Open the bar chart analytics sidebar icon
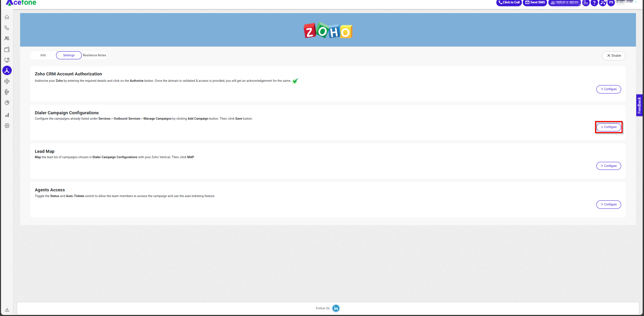Viewport: 644px width, 316px height. (x=7, y=115)
